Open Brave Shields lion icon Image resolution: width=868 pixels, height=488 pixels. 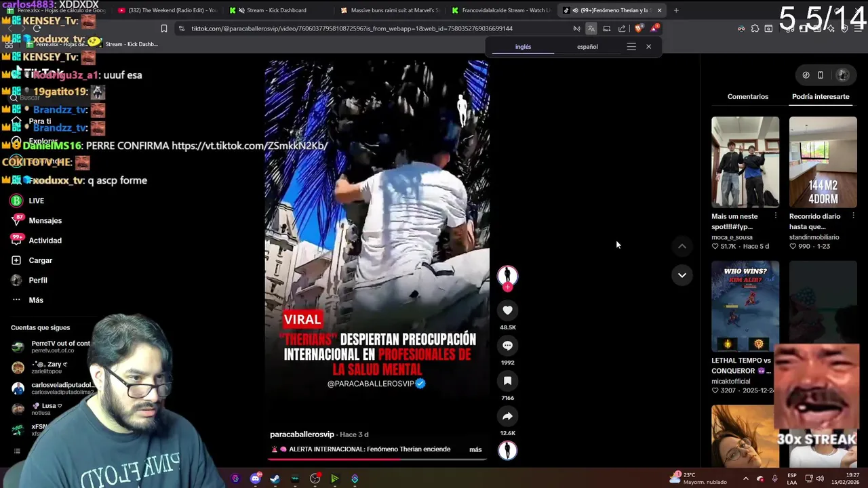(x=639, y=28)
